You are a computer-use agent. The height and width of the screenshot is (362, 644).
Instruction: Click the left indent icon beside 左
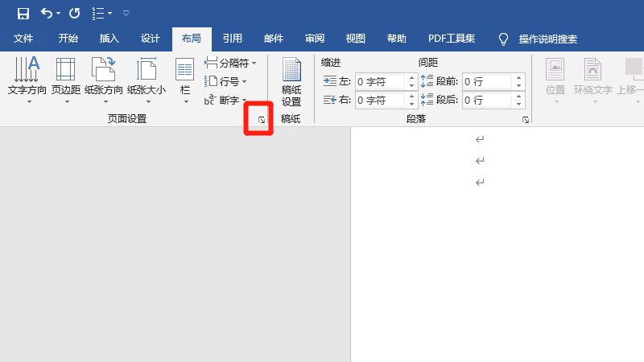[x=330, y=81]
